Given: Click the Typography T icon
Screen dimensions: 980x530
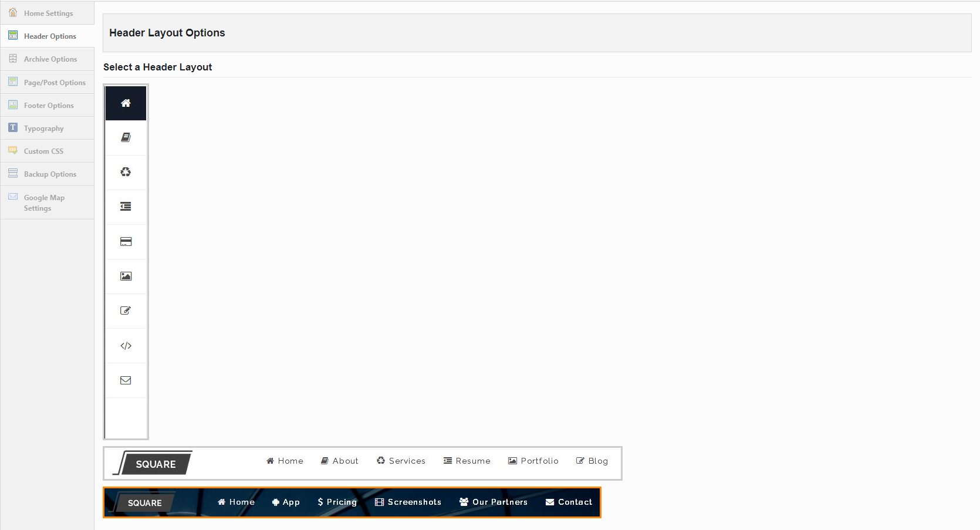Looking at the screenshot, I should [13, 127].
